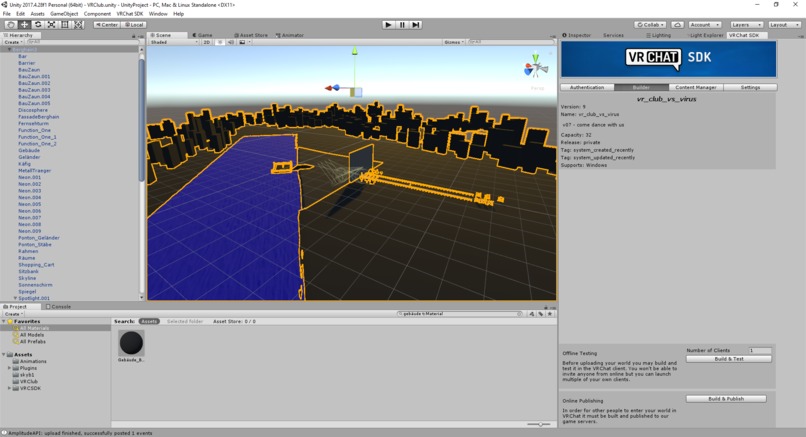The height and width of the screenshot is (437, 806).
Task: Select the Rotate tool in the toolbar
Action: [38, 24]
